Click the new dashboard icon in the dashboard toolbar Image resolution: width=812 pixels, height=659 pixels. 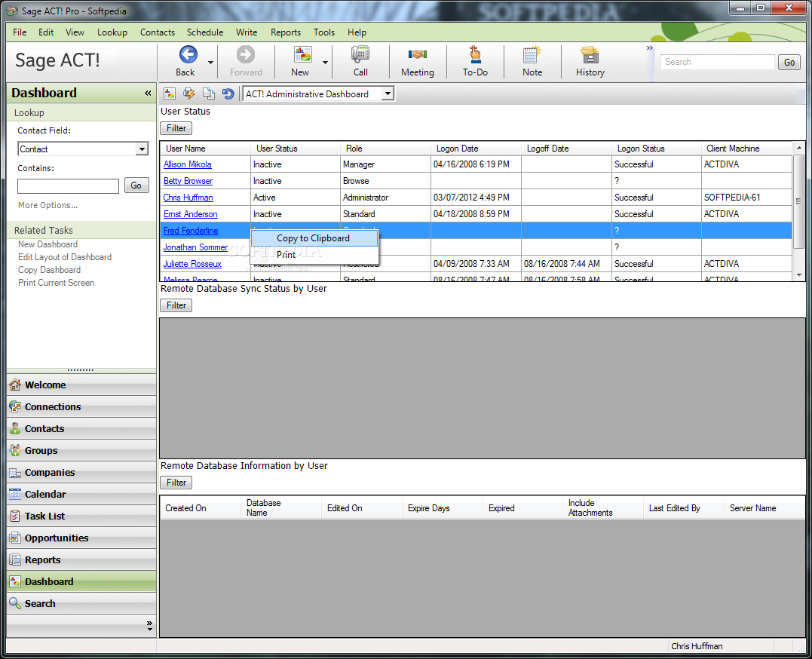(x=170, y=93)
